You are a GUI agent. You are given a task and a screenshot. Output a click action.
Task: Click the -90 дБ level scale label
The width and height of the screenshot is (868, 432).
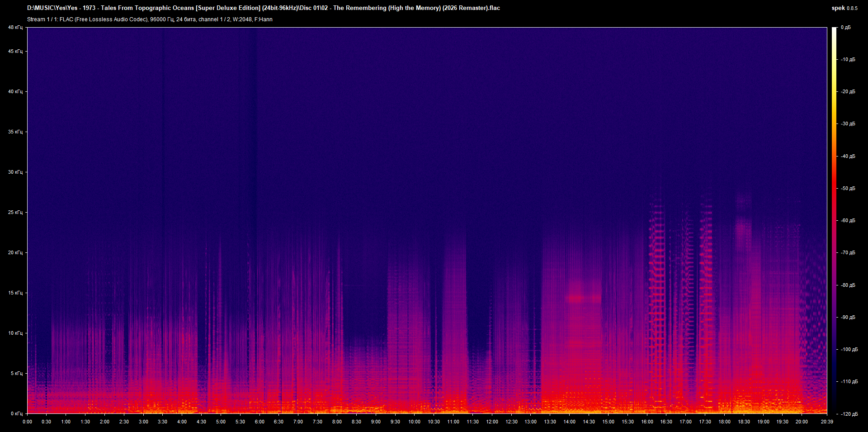click(848, 318)
